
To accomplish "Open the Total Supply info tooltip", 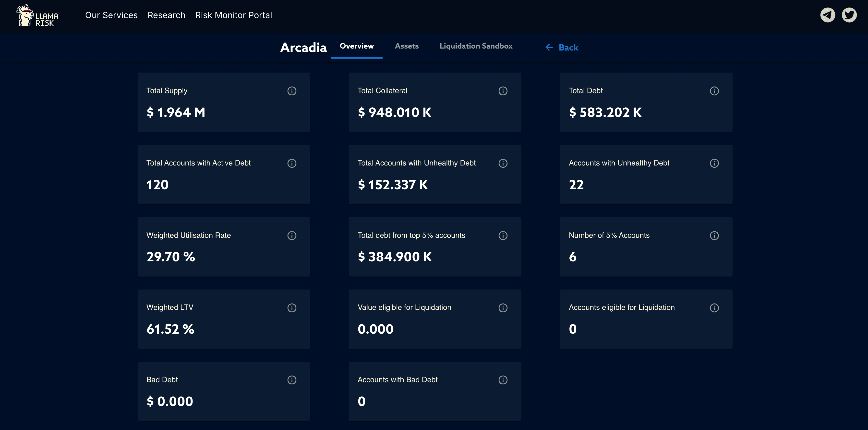I will click(x=292, y=91).
